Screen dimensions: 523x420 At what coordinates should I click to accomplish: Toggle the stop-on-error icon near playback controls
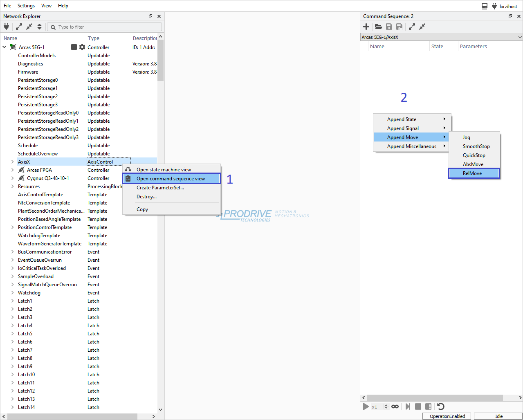coord(428,406)
